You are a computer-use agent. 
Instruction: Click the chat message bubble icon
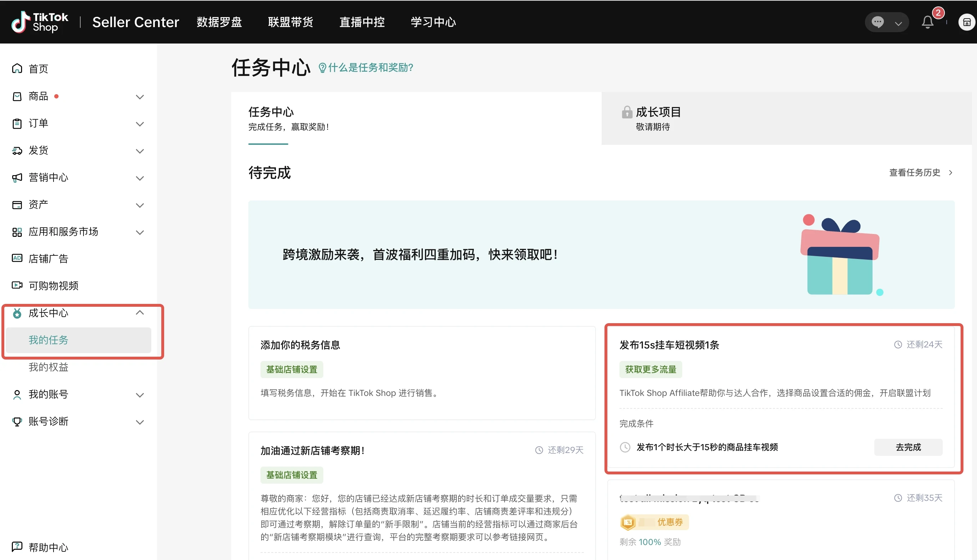(x=877, y=22)
